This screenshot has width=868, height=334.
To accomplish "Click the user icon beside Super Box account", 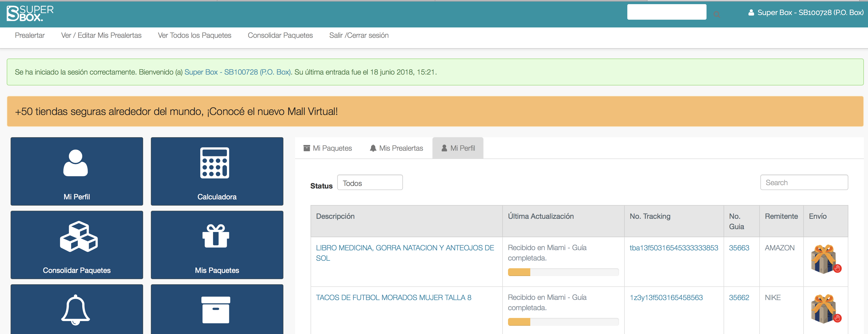I will tap(751, 12).
